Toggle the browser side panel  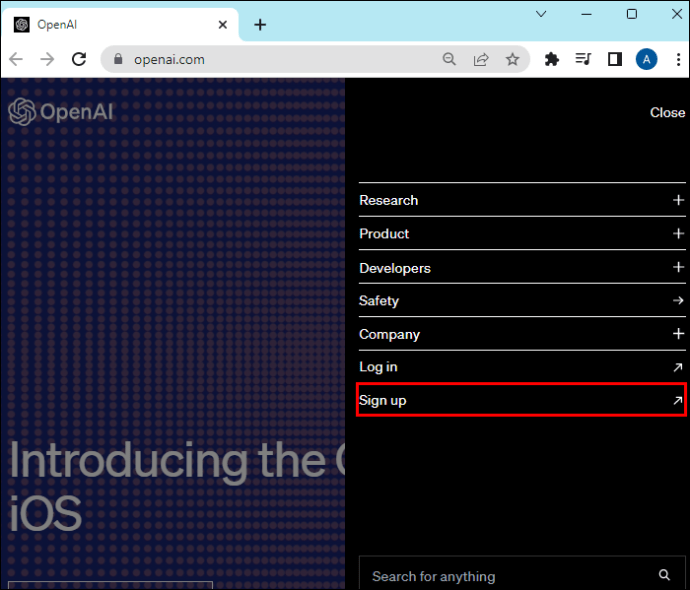click(615, 59)
